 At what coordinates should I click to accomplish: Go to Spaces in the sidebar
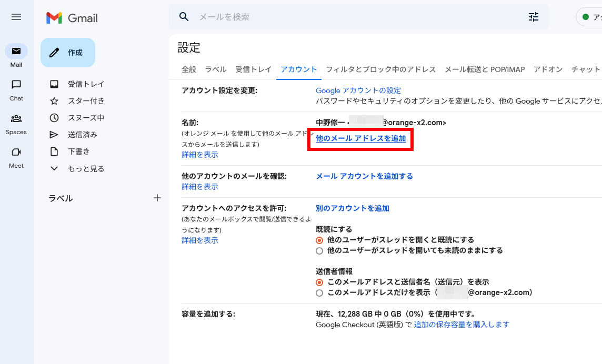16,119
